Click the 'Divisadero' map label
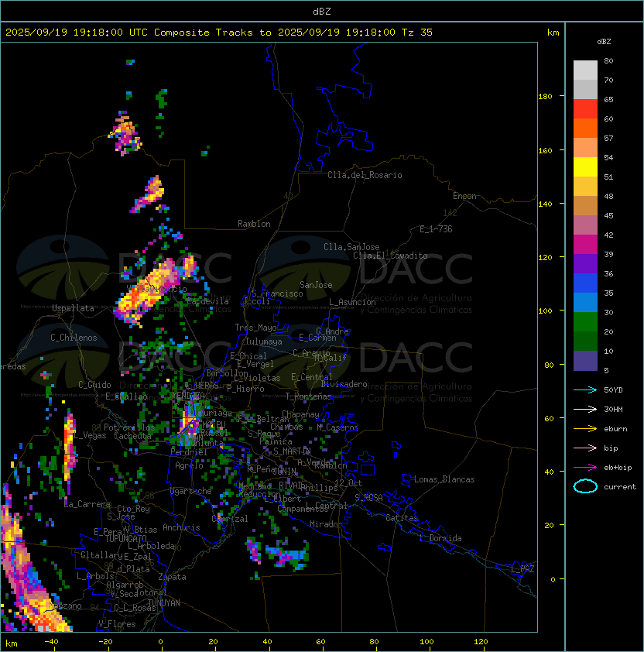644x652 pixels. click(344, 384)
